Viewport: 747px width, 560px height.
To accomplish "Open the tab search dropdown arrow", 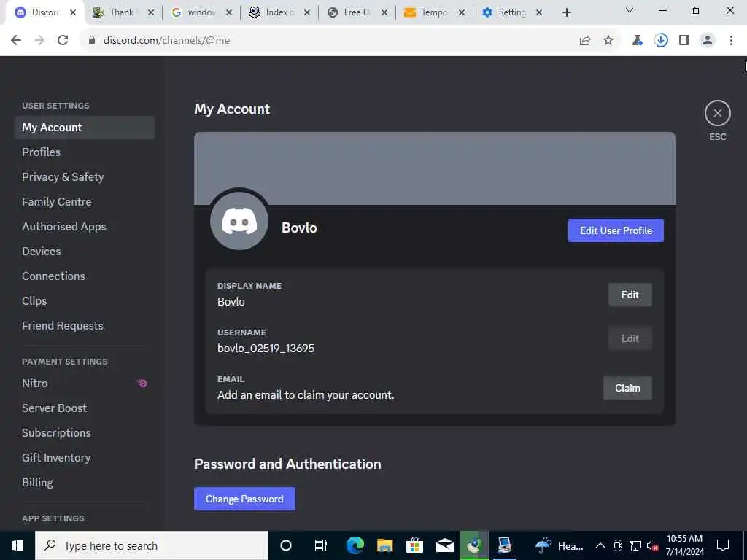I will [630, 10].
